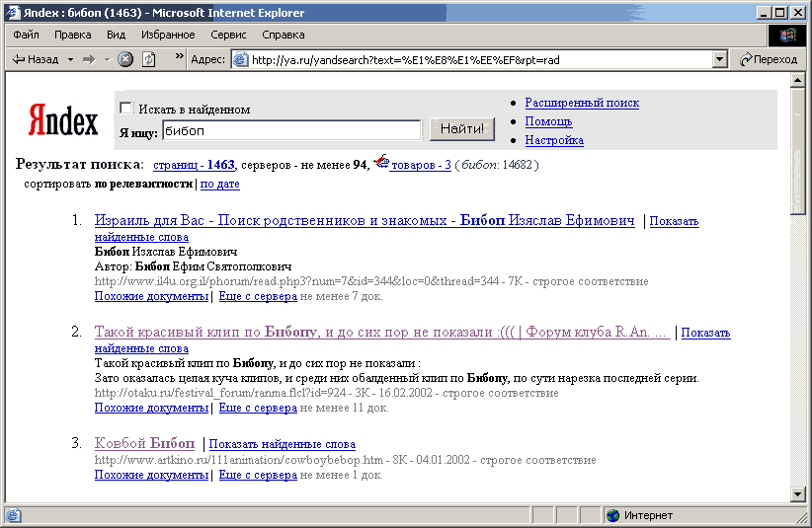
Task: Click Показать найденные слова for result 1
Action: tap(675, 221)
